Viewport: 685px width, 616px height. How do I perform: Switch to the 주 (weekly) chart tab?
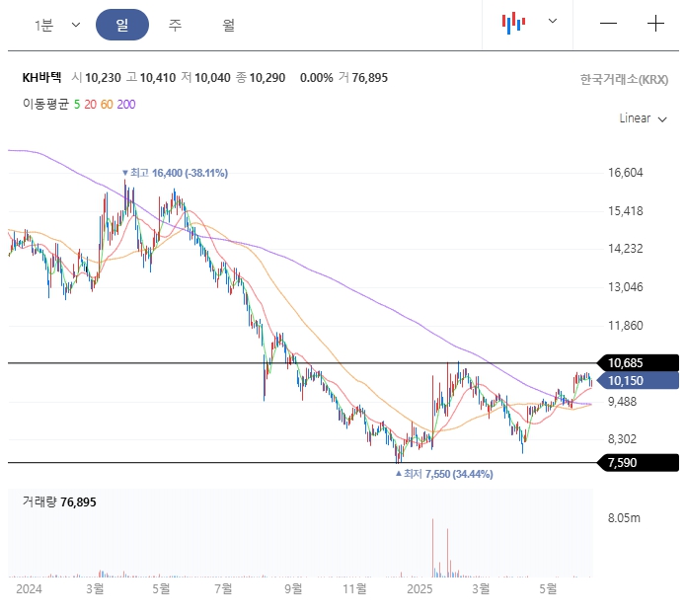pyautogui.click(x=175, y=25)
